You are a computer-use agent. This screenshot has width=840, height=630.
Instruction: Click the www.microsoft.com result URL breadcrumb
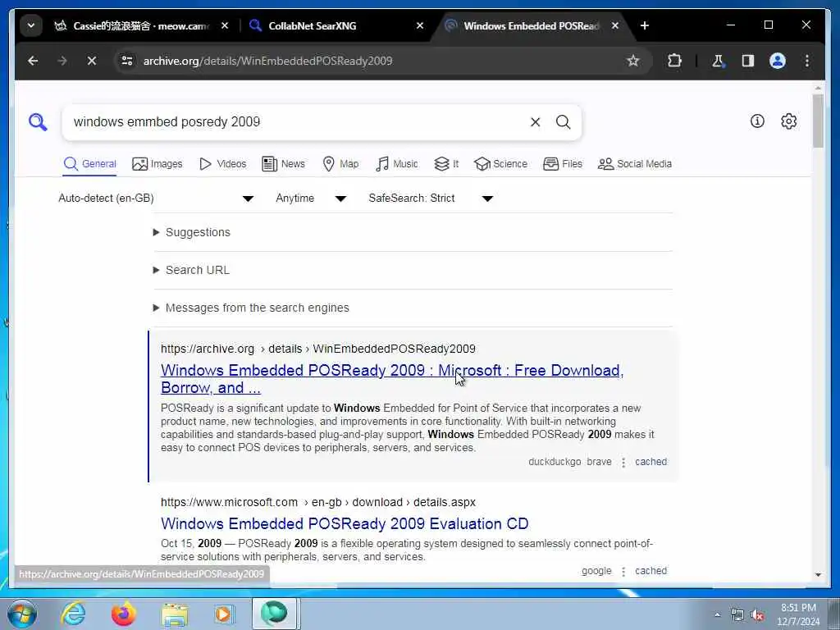coord(318,503)
